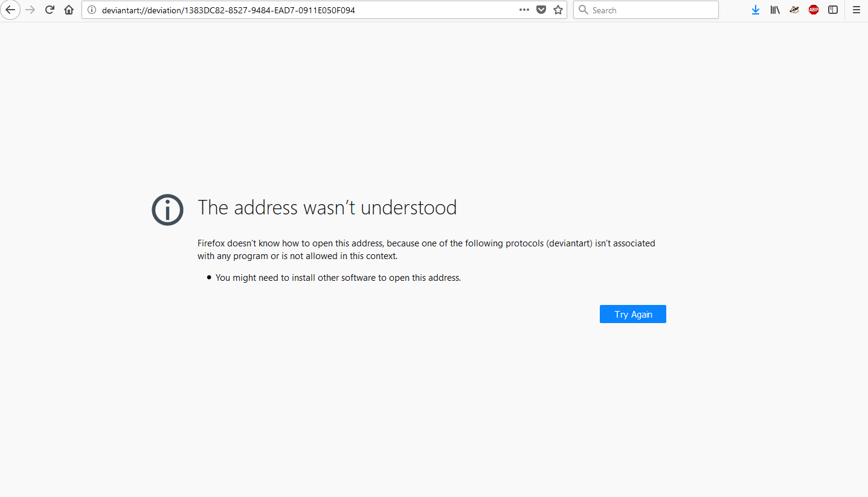
Task: Bookmark this page with the star
Action: pos(558,10)
